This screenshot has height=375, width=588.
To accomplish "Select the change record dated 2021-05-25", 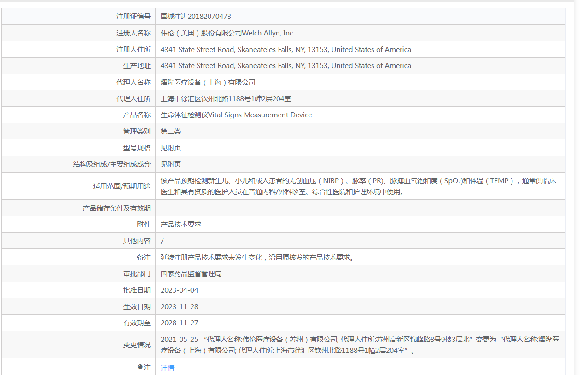I will pyautogui.click(x=360, y=345).
